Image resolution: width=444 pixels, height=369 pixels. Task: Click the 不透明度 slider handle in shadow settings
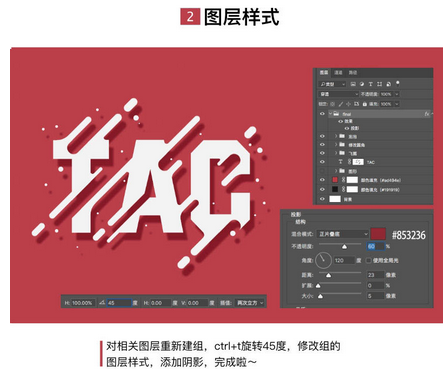click(344, 247)
